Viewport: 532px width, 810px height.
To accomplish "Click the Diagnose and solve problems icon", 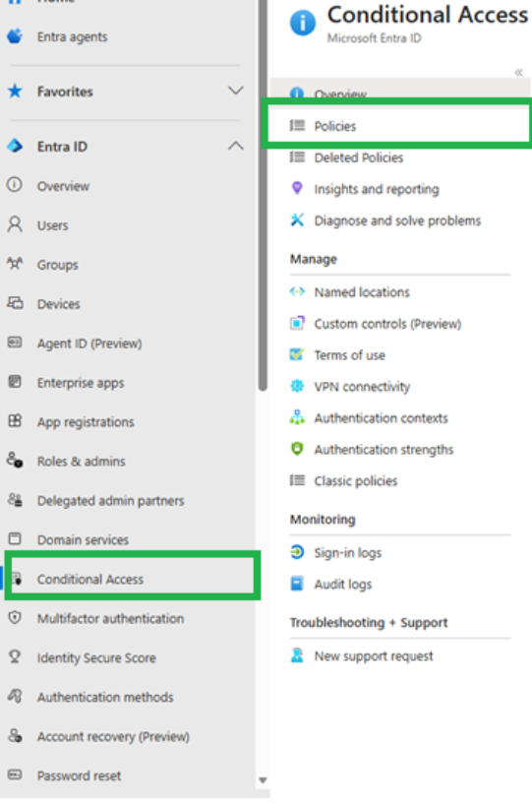I will (297, 220).
